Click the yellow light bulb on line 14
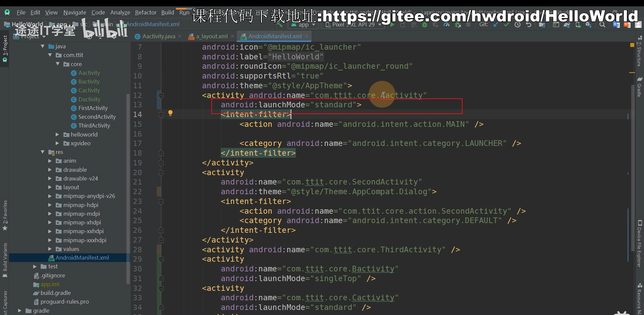This screenshot has height=315, width=644. pos(170,113)
